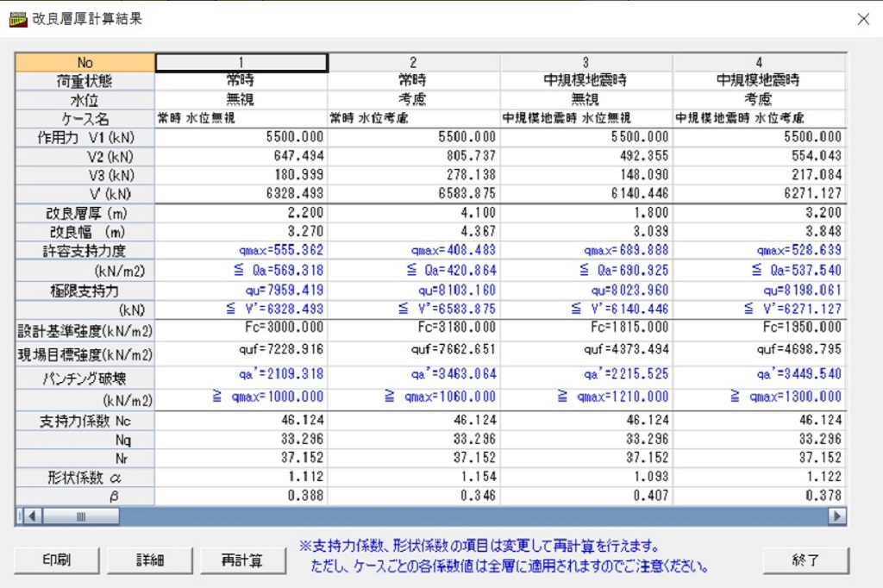Image resolution: width=883 pixels, height=588 pixels.
Task: Click improvement width value 3.270
Action: (241, 231)
